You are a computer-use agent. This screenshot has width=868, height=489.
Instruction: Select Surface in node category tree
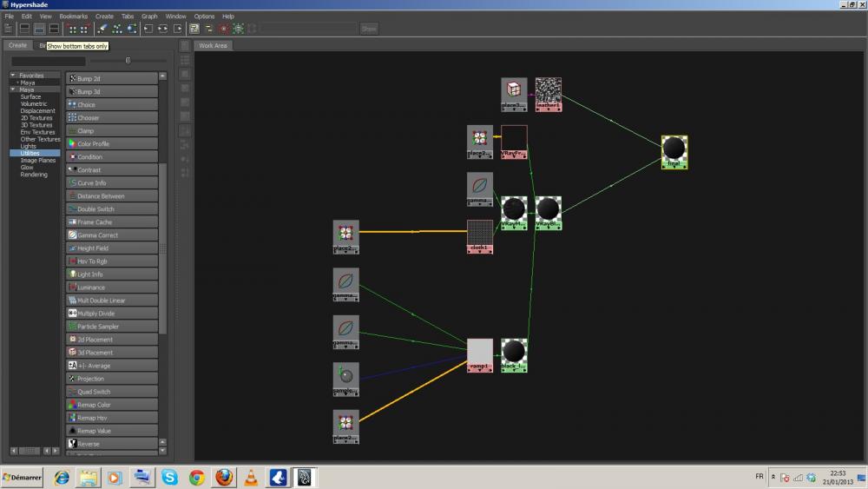(x=30, y=96)
